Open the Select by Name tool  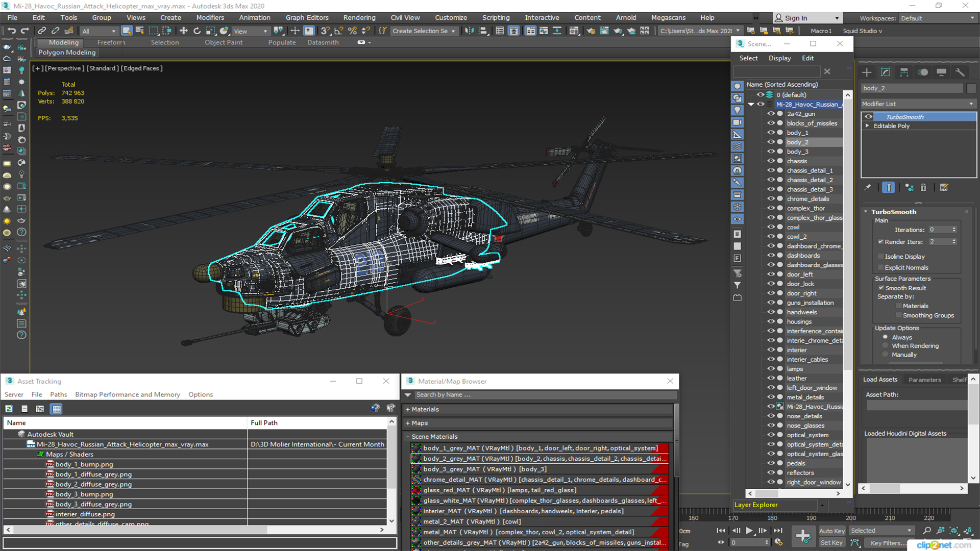139,31
